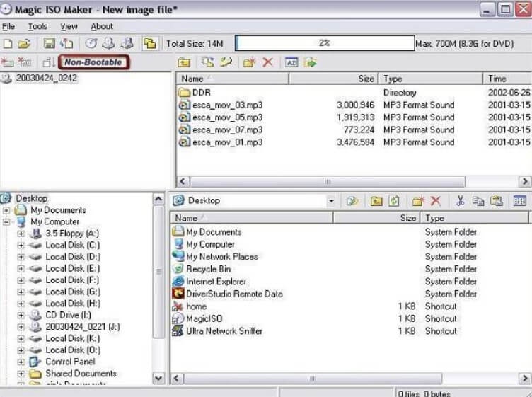Image resolution: width=532 pixels, height=397 pixels.
Task: Select the file esca_mov_07.mp3
Action: pos(227,130)
